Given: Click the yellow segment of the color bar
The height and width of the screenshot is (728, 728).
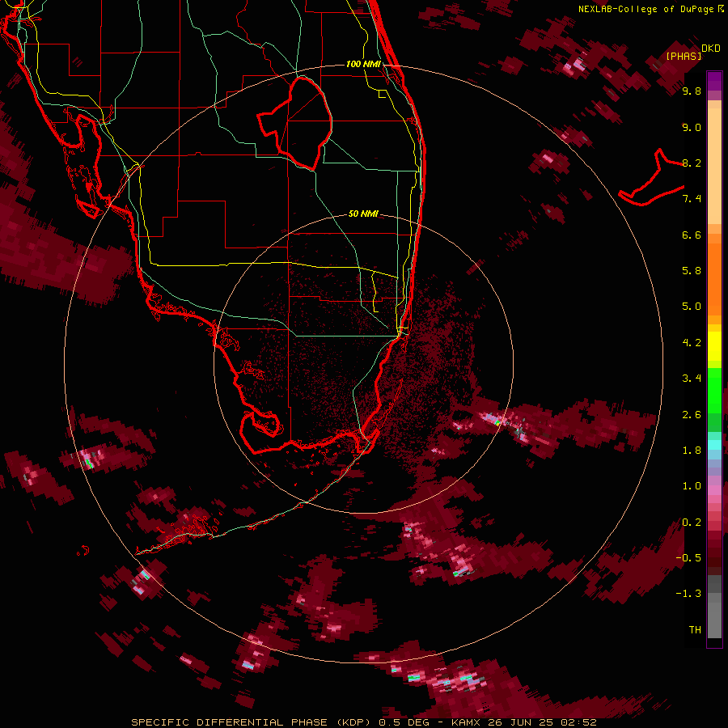Looking at the screenshot, I should pos(714,346).
